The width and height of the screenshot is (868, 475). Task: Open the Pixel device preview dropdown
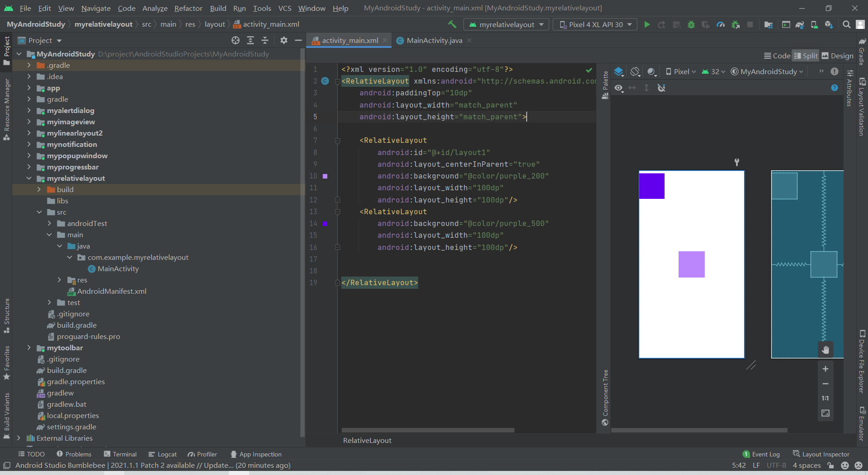(x=680, y=71)
